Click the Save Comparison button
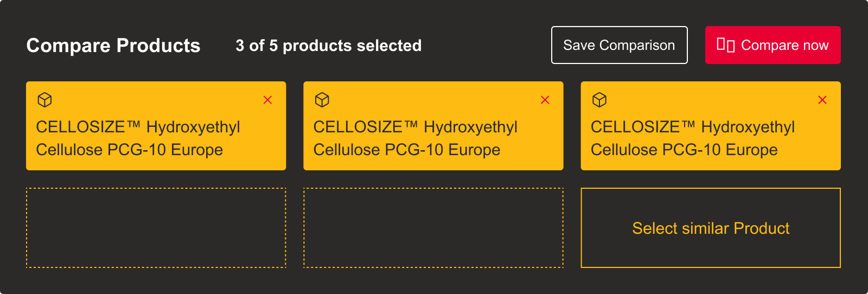The image size is (868, 294). point(619,45)
